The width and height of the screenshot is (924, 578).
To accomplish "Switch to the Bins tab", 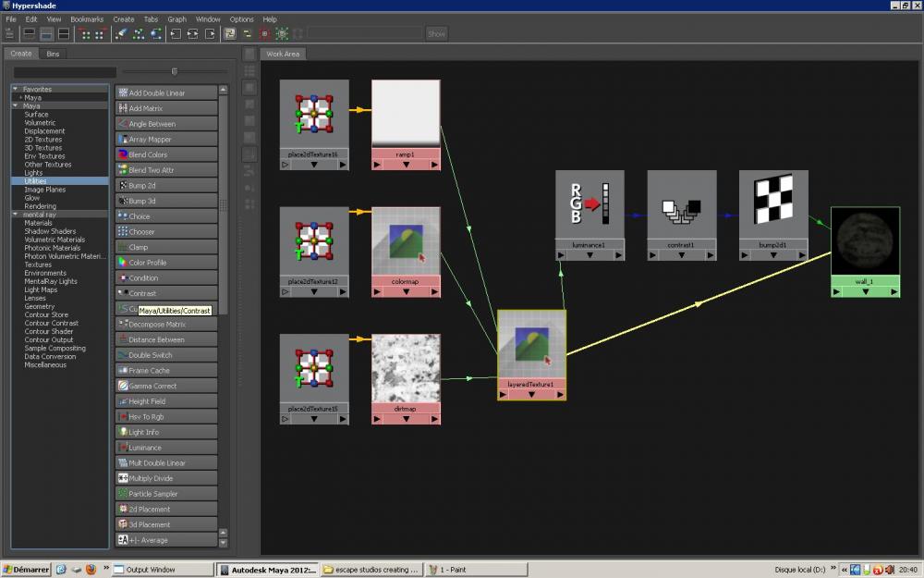I will pos(54,54).
